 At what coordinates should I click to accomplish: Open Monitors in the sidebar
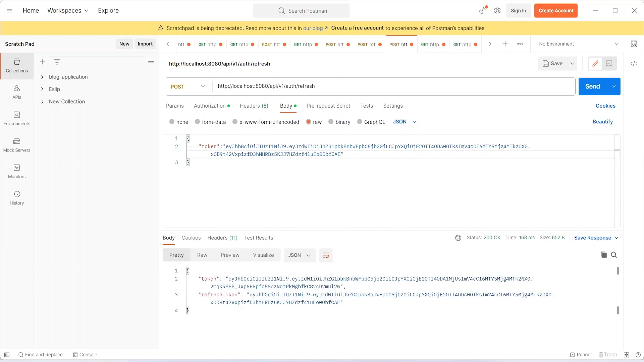click(x=17, y=172)
